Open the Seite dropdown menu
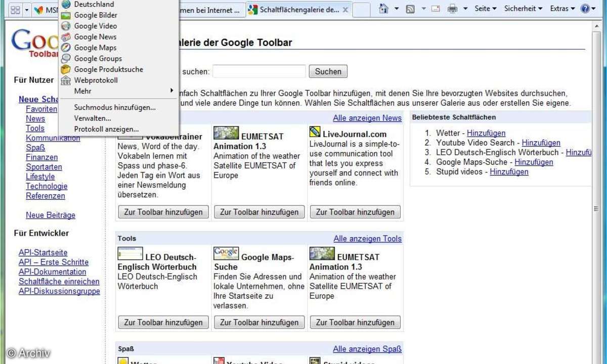Screen dimensions: 607x364 (485, 9)
